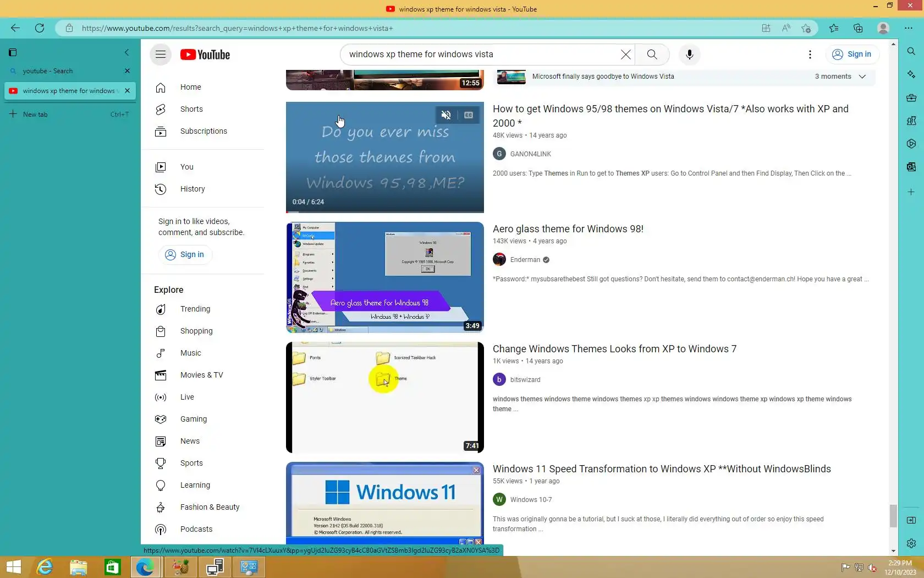
Task: Open the bitswizard channel link
Action: 525,380
